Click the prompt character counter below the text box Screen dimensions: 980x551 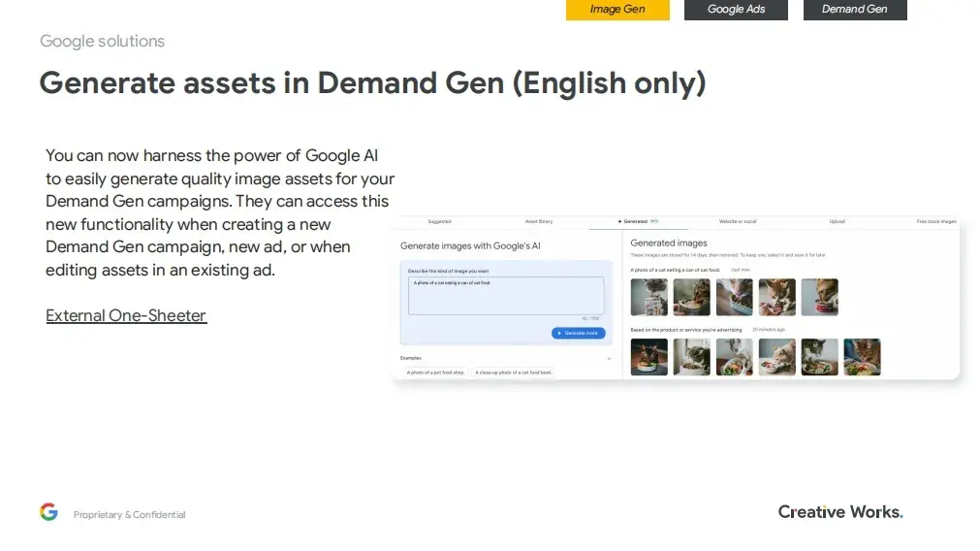[590, 319]
